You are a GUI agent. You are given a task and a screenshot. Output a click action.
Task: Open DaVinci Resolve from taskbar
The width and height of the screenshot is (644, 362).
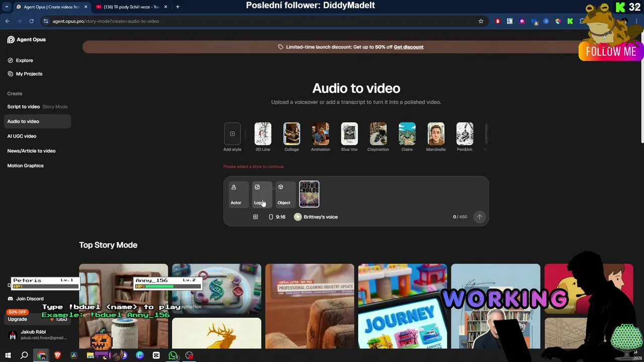tap(74, 355)
